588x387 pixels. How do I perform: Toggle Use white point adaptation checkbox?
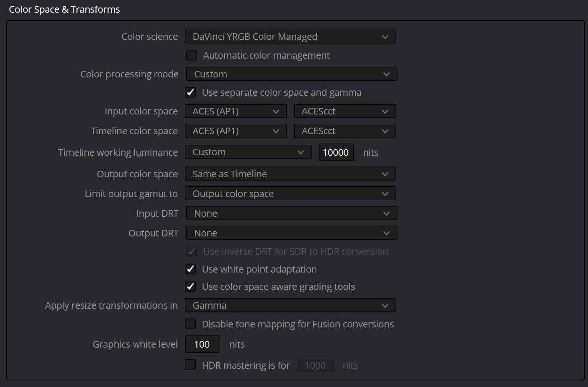pos(191,269)
